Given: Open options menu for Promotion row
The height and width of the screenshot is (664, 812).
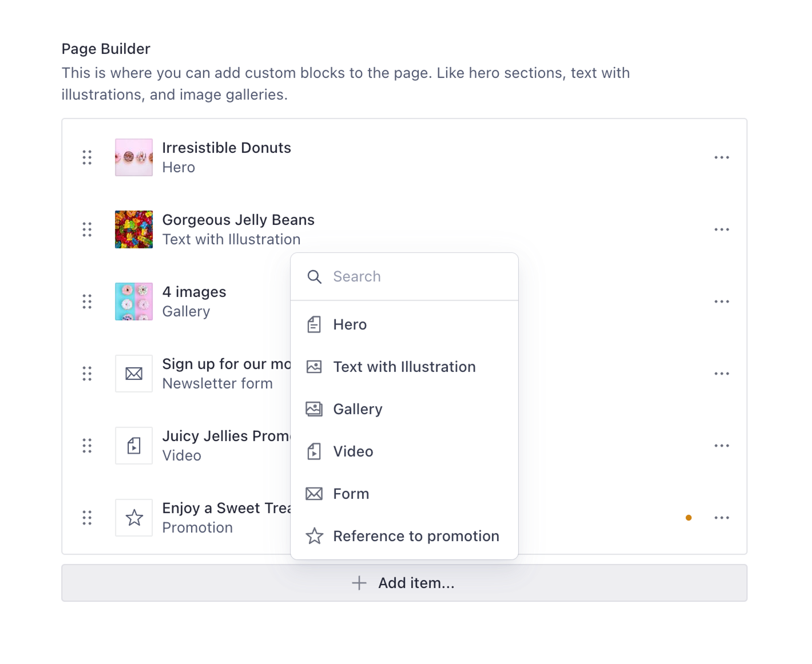Looking at the screenshot, I should point(721,518).
